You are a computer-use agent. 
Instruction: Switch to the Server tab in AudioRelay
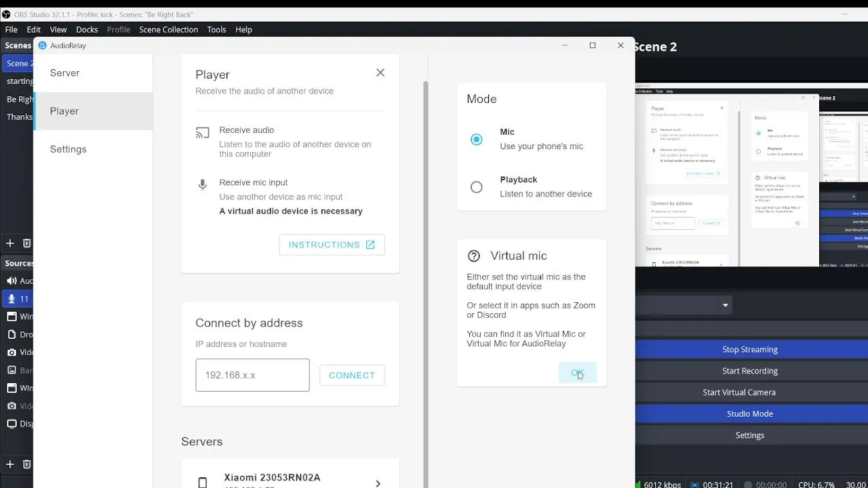pyautogui.click(x=94, y=73)
